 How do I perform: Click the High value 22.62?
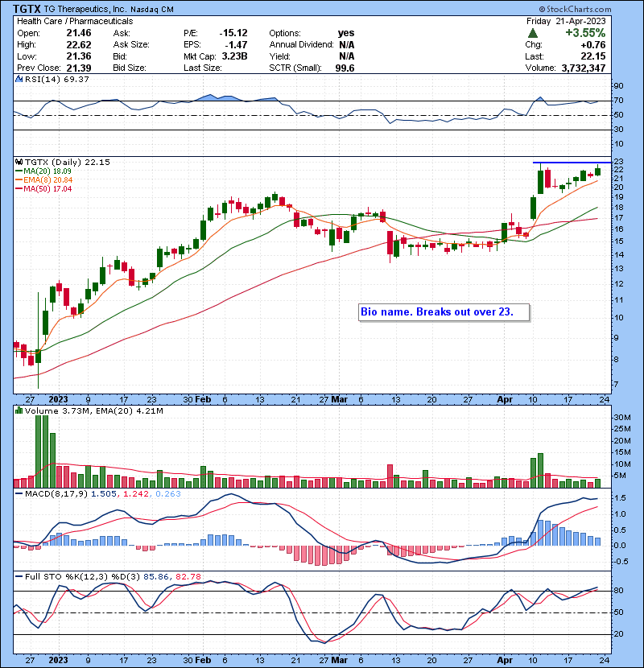(79, 45)
